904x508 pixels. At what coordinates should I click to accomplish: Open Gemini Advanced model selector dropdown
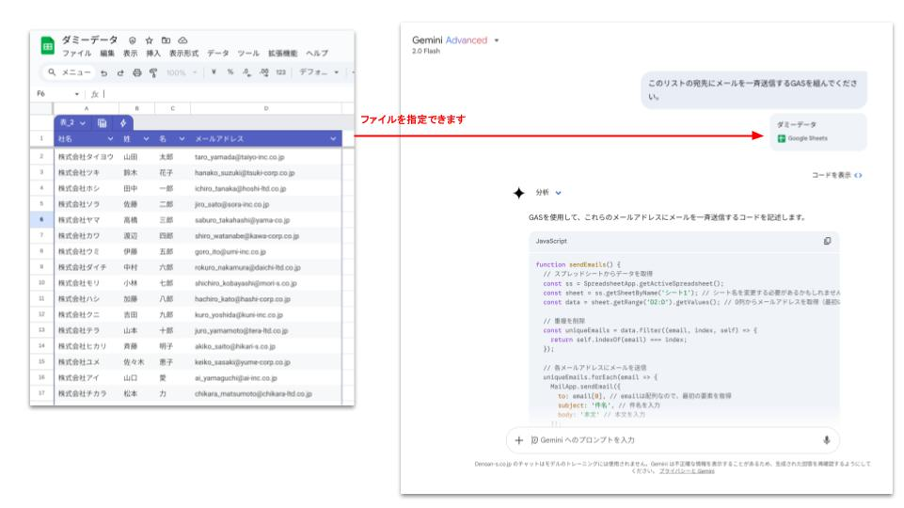496,41
